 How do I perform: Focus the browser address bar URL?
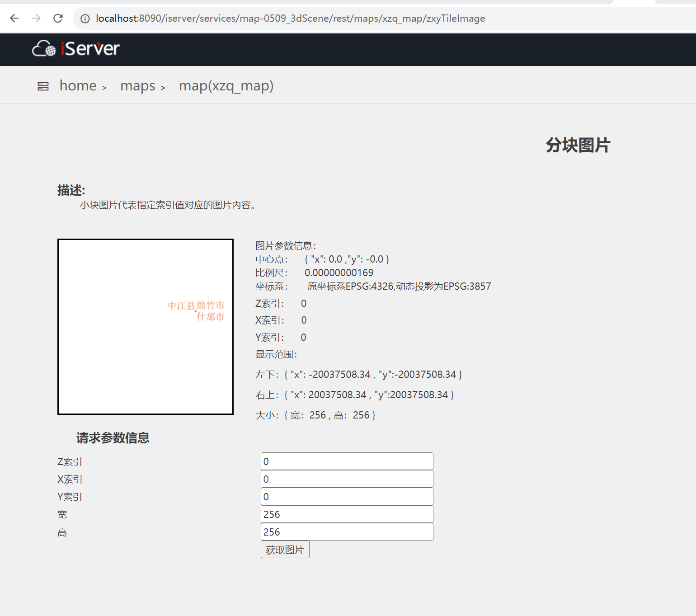coord(290,19)
